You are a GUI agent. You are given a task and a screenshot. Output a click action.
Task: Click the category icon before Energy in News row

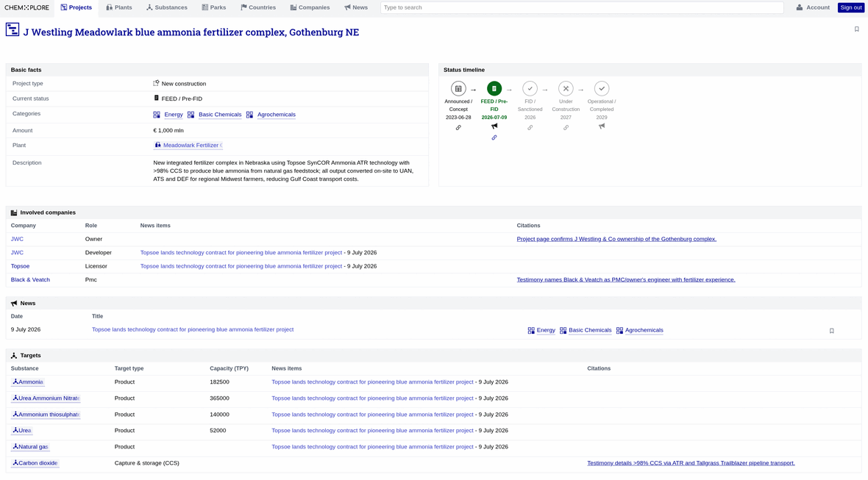click(x=531, y=330)
